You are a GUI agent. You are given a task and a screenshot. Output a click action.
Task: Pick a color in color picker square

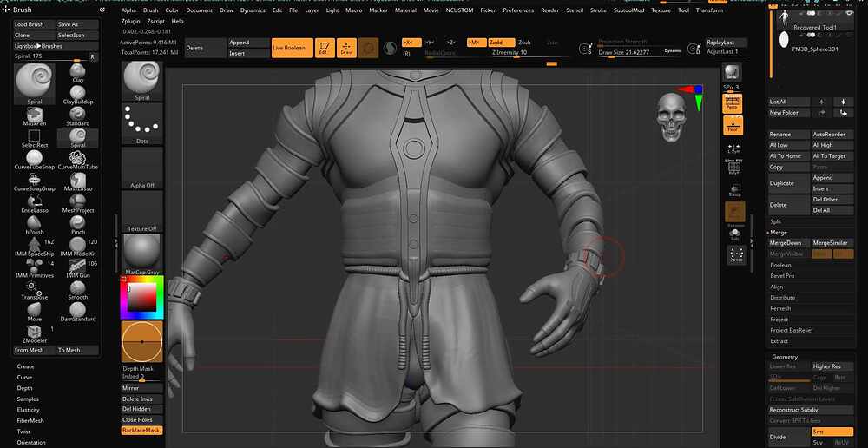(143, 298)
